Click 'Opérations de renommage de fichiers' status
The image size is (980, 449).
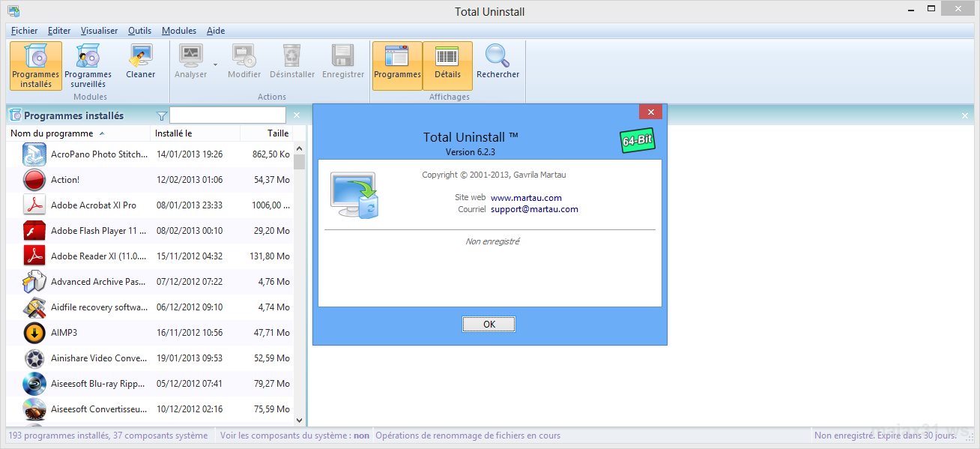tap(468, 436)
